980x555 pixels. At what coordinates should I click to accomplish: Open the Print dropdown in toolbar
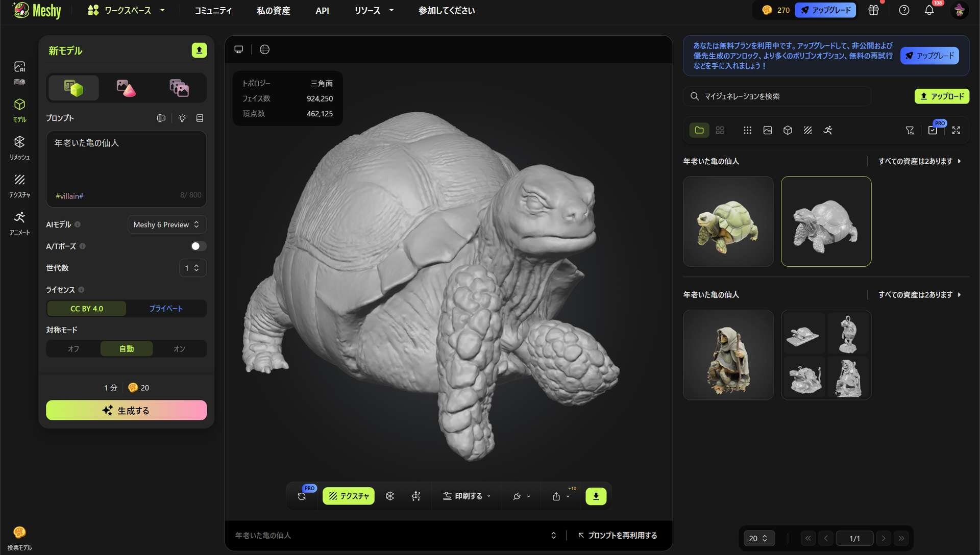467,496
